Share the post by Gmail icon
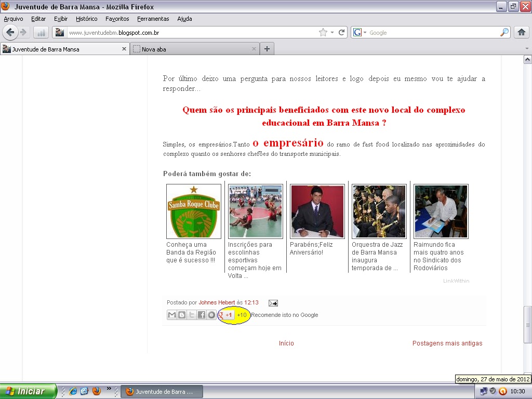This screenshot has width=532, height=399. (172, 315)
